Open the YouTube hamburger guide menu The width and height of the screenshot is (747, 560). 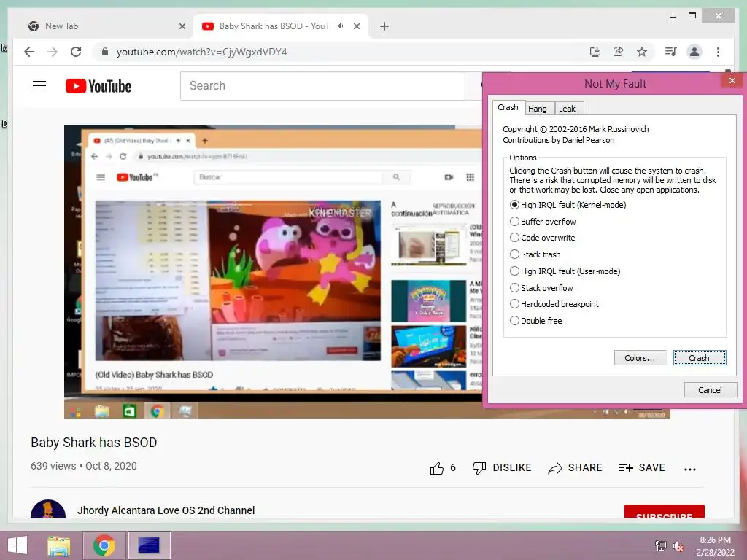tap(39, 86)
